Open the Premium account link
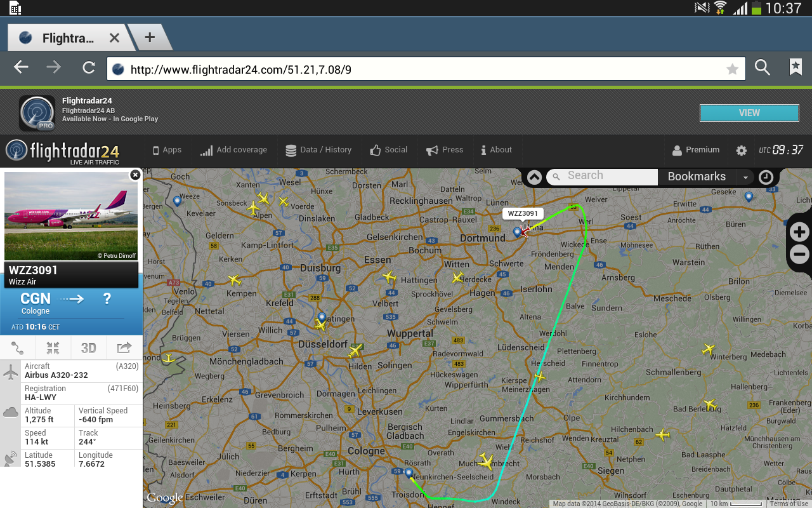This screenshot has width=812, height=508. [x=696, y=150]
